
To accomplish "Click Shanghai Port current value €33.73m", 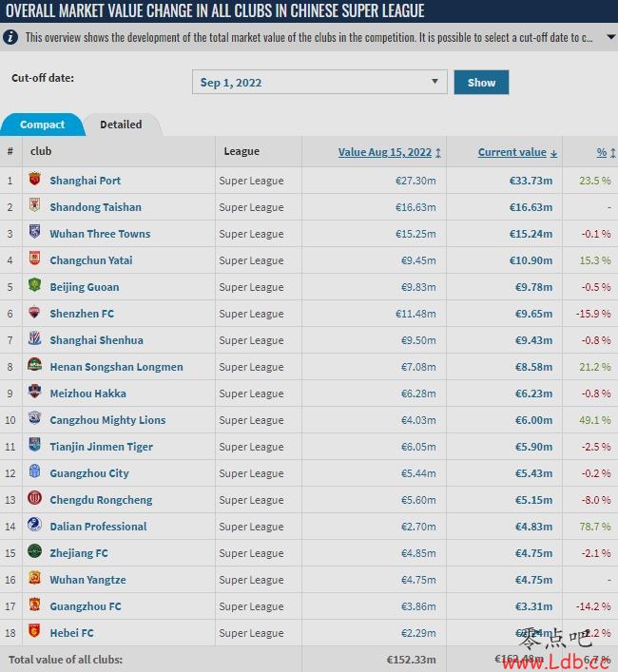I will (x=531, y=181).
